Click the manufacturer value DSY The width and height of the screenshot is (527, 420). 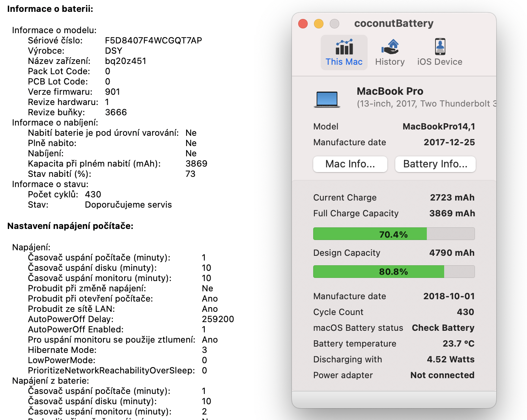[x=114, y=51]
